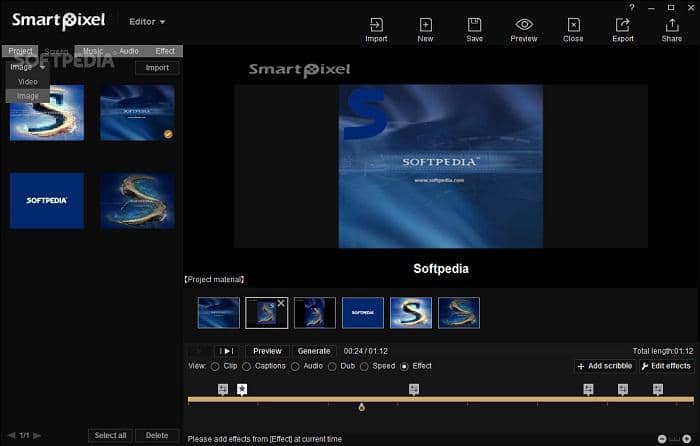Switch to the Music tab
700x446 pixels.
pyautogui.click(x=92, y=51)
